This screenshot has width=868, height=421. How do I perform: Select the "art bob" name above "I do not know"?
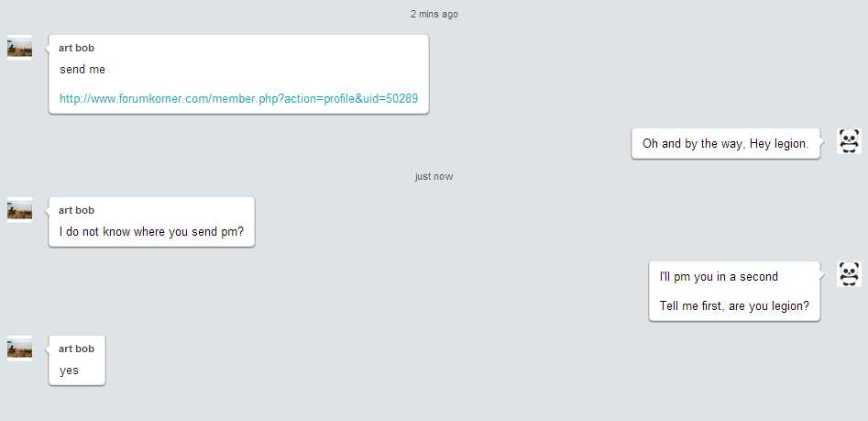(x=76, y=210)
